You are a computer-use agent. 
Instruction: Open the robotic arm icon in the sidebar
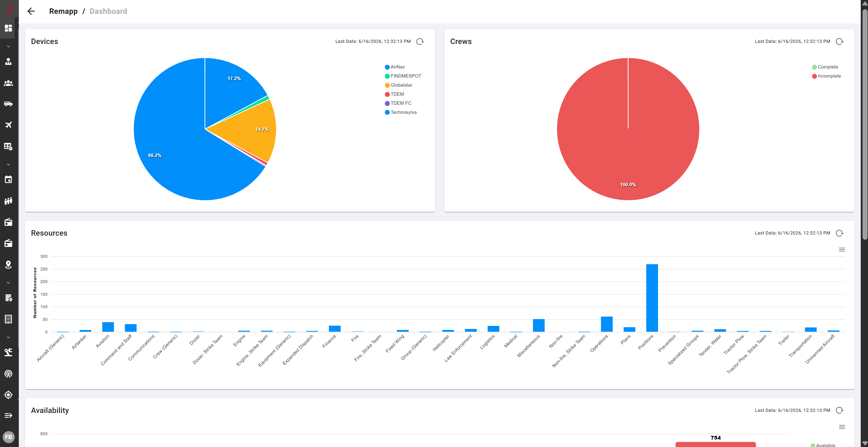pos(8,352)
